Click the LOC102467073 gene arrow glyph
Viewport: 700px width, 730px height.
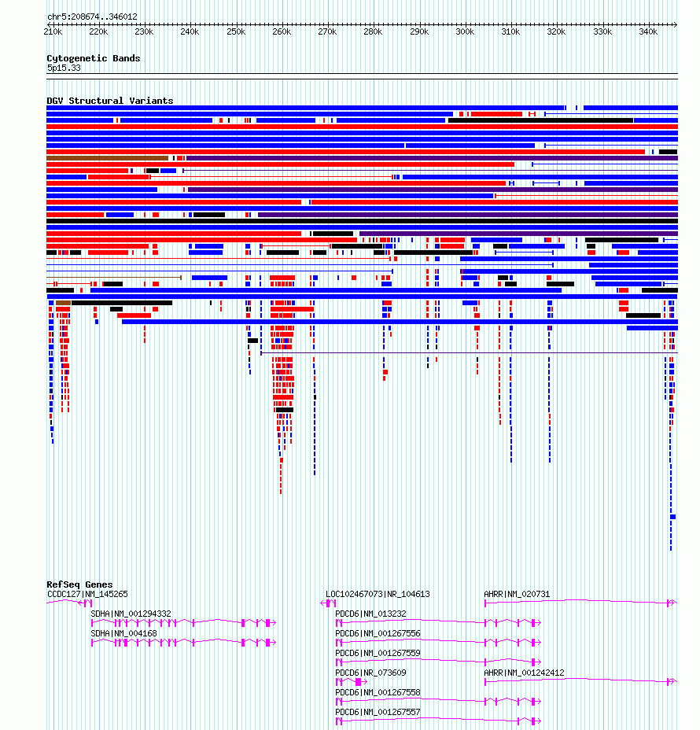[329, 603]
